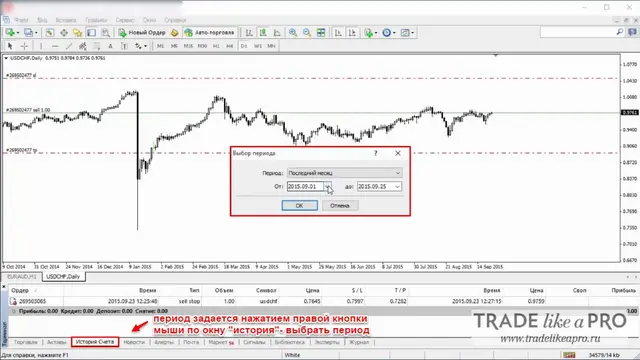Open the Strategy Tester icon
The image size is (640, 360).
coord(105,33)
